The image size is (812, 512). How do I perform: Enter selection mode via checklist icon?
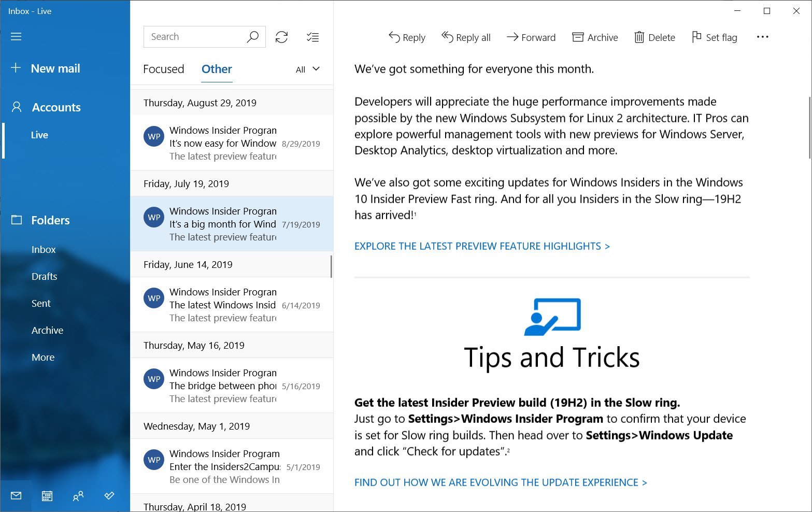click(312, 37)
